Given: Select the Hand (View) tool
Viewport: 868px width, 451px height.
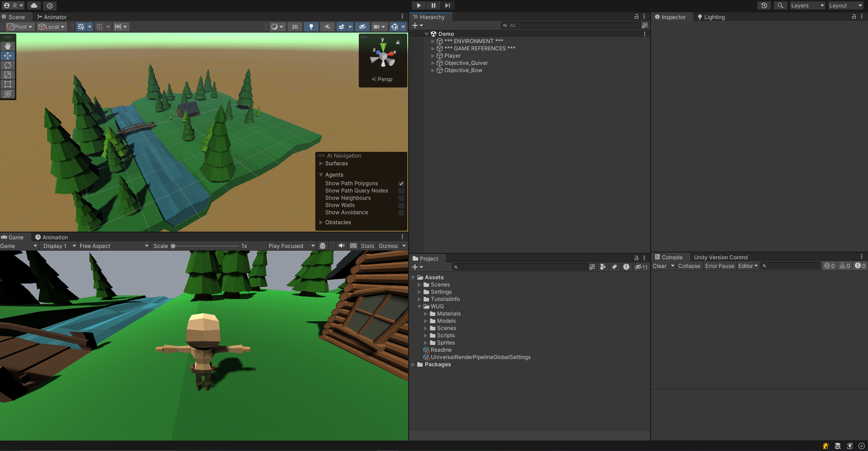Looking at the screenshot, I should 8,46.
